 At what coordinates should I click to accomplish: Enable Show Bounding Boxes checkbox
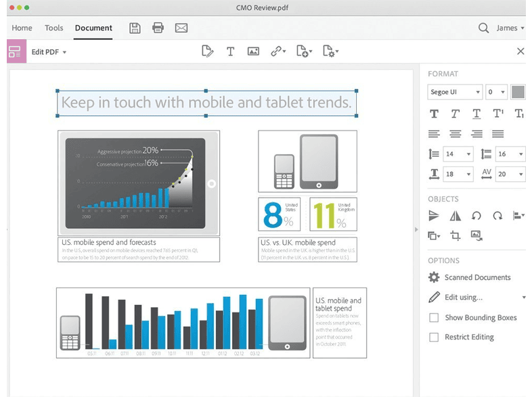[x=435, y=317]
